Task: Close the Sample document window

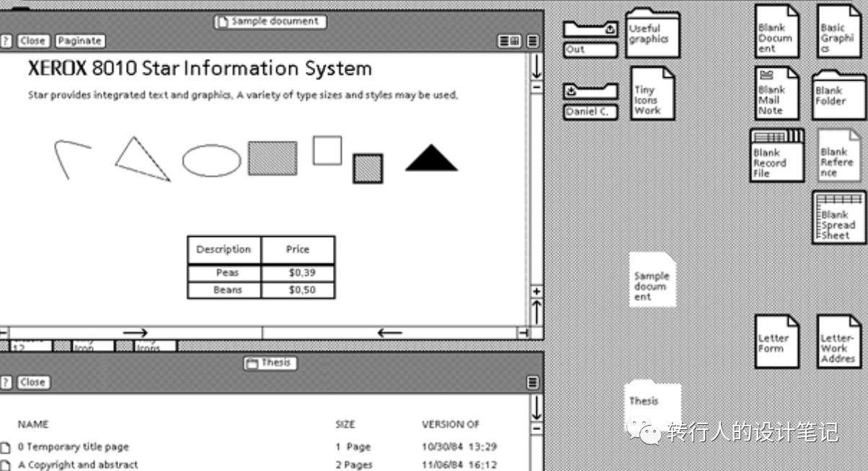Action: (32, 41)
